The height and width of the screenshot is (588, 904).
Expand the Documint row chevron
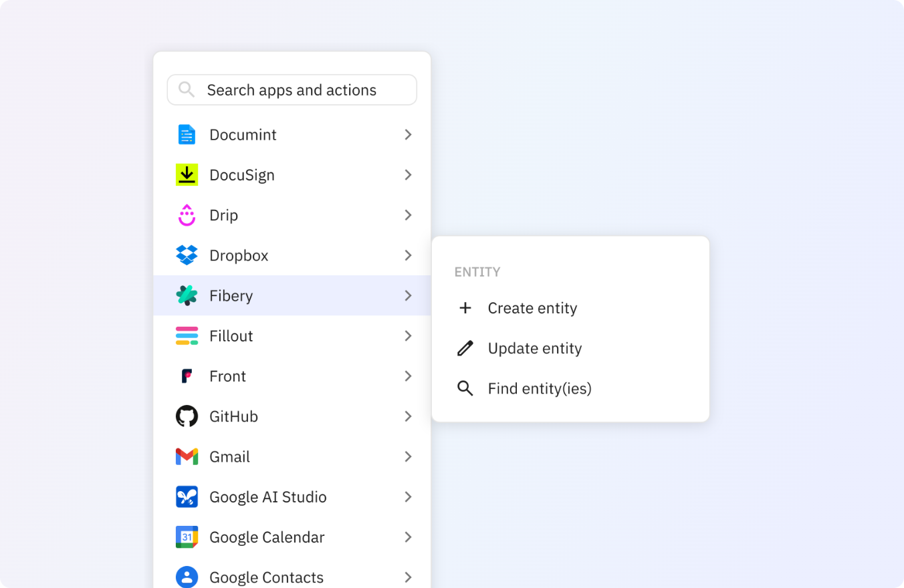(408, 134)
